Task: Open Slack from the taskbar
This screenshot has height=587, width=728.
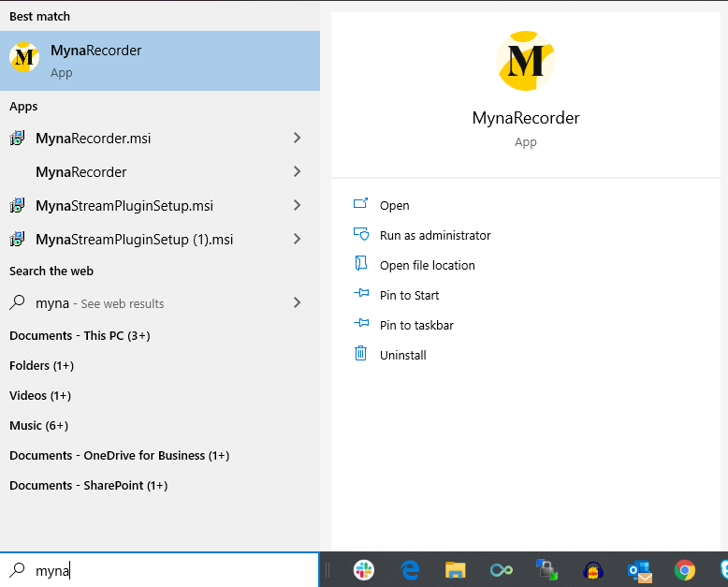Action: [364, 570]
